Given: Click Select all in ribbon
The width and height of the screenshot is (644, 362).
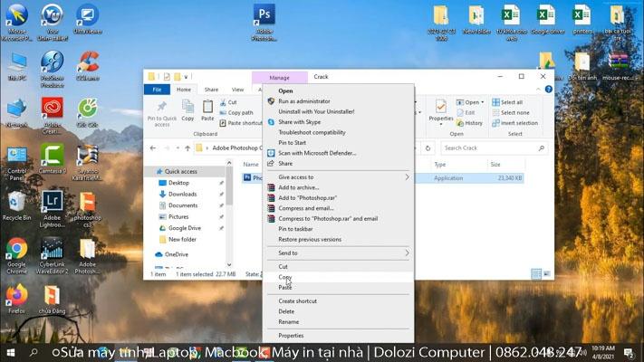Looking at the screenshot, I should (x=511, y=102).
